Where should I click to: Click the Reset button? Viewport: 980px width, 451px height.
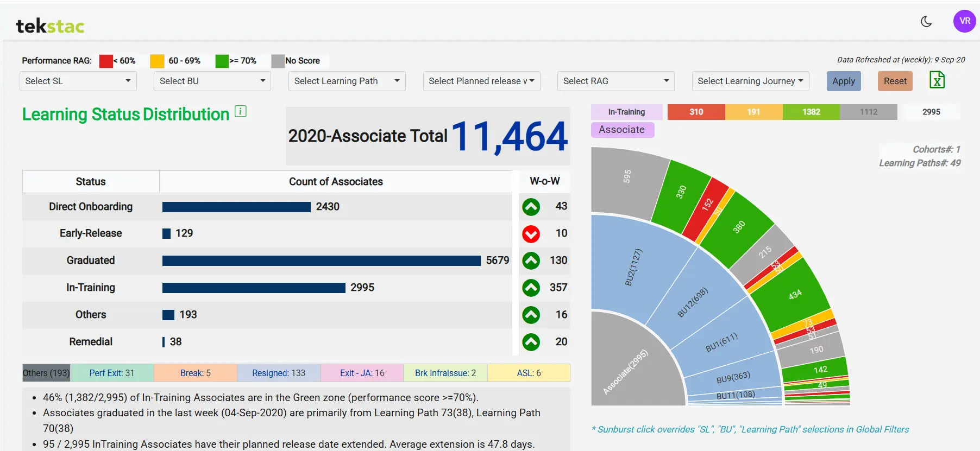895,81
